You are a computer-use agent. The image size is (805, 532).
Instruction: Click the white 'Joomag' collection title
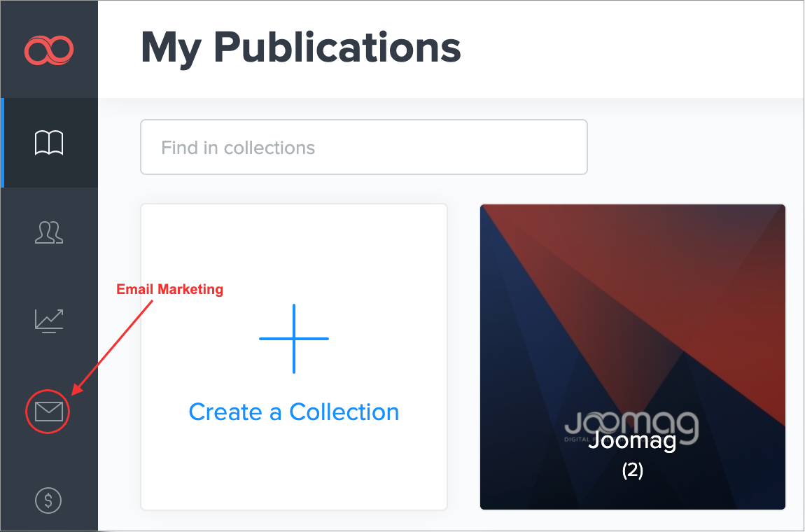[x=632, y=442]
